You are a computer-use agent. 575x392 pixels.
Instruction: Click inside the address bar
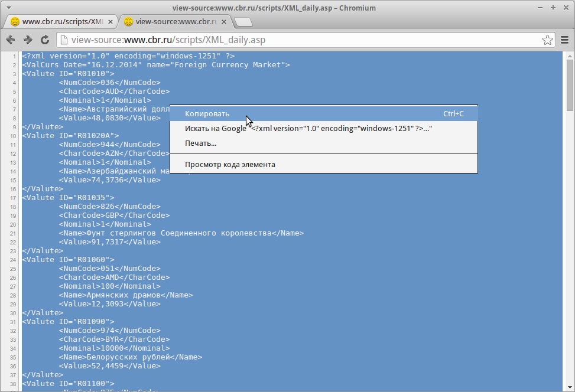(295, 40)
